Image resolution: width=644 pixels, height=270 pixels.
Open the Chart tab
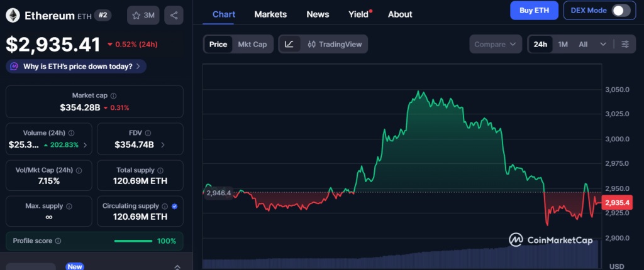(x=224, y=14)
